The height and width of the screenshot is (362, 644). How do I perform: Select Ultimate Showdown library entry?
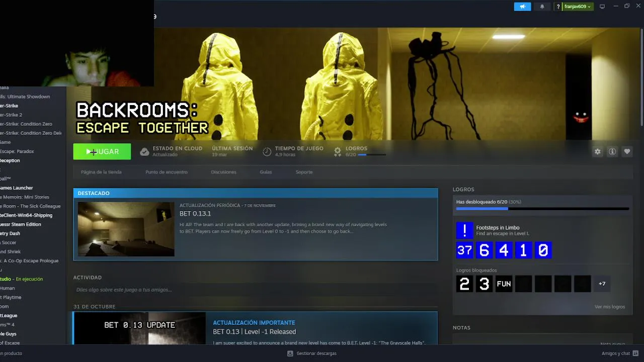click(25, 97)
